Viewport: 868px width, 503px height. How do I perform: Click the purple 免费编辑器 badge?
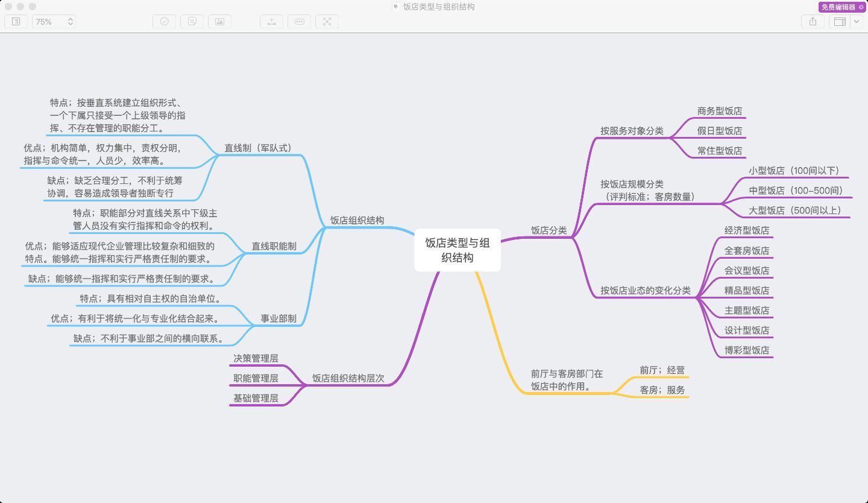pyautogui.click(x=841, y=7)
